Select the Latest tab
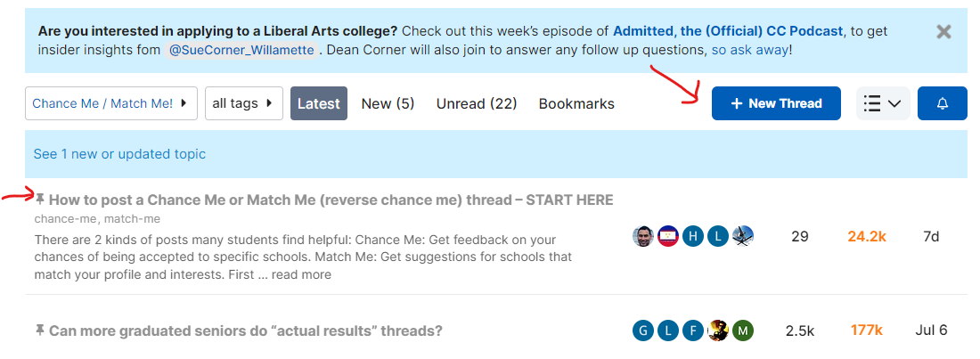 (x=318, y=103)
